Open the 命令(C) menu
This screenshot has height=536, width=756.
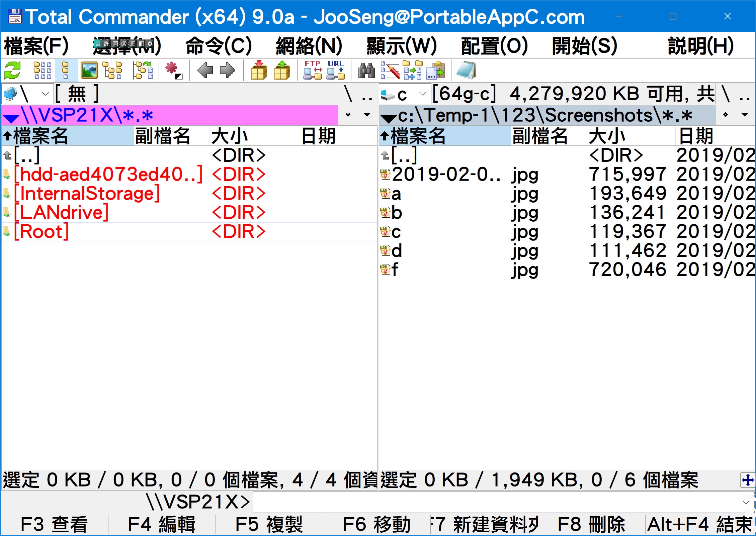coord(219,46)
